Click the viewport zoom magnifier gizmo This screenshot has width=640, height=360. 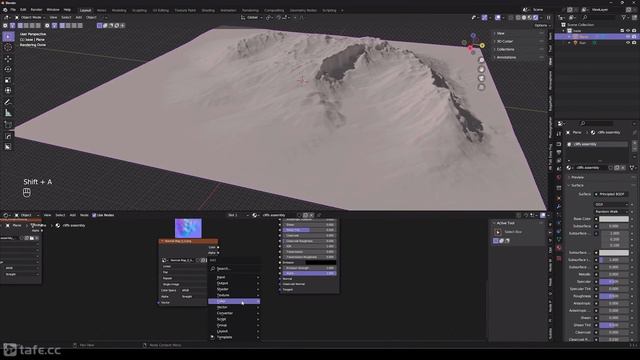(x=482, y=60)
